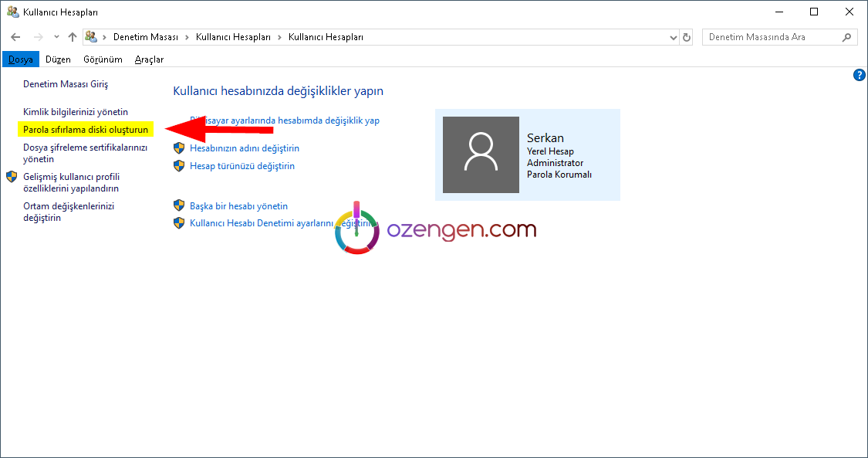Expand the chevron after Denetim Masası breadcrumb
Viewport: 868px width, 458px height.
(x=187, y=37)
